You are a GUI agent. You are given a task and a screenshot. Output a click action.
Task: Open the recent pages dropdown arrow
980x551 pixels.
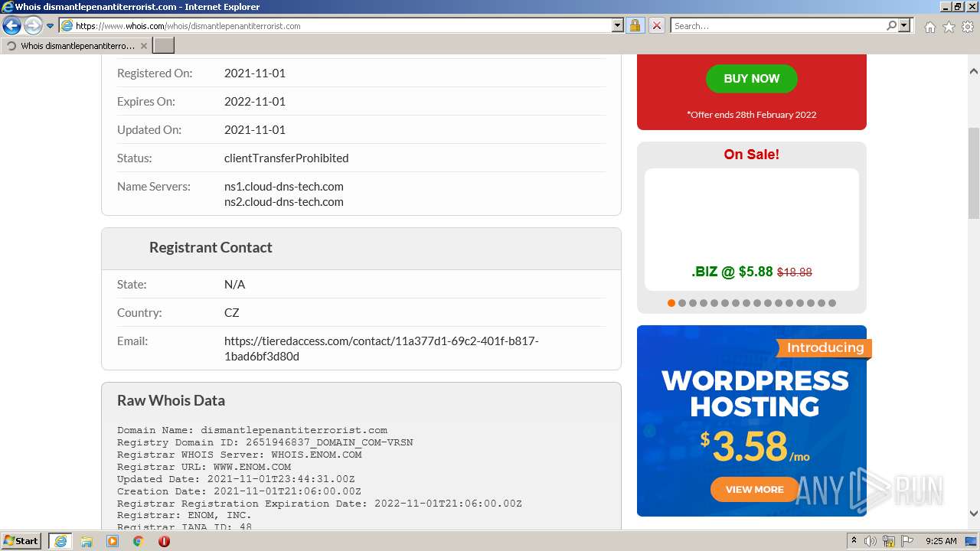tap(50, 26)
